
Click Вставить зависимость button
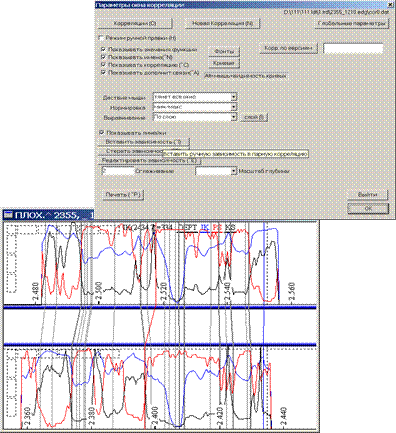(144, 142)
